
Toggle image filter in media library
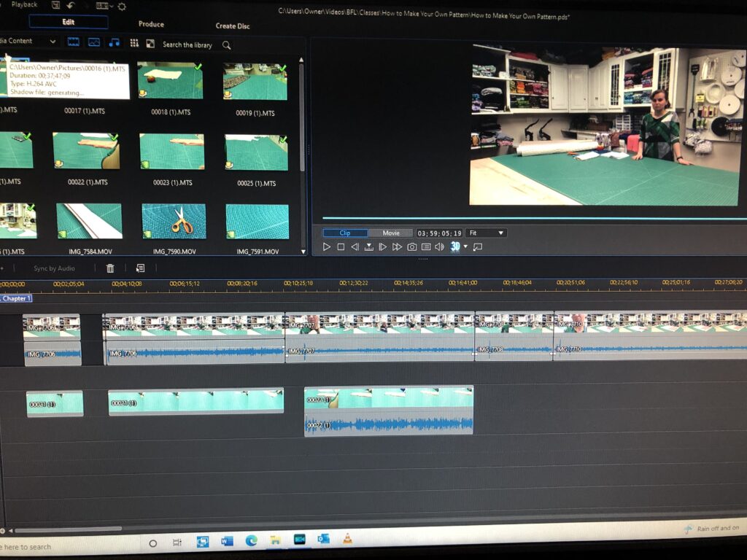pos(94,42)
